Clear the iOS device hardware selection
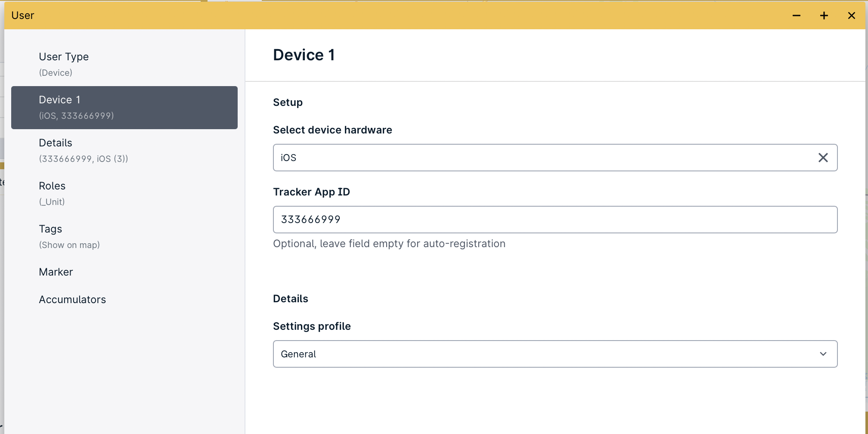Screen dimensions: 868x434 [823, 158]
